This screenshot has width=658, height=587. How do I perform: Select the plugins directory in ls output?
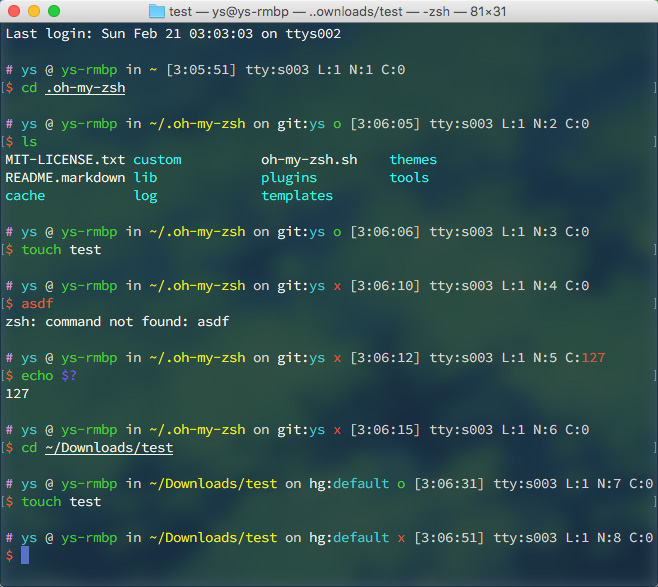[x=289, y=177]
